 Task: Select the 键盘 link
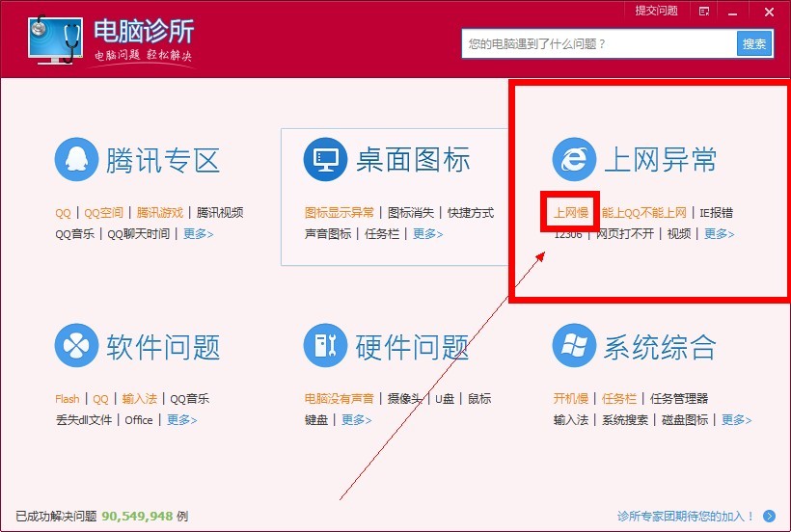pos(316,420)
